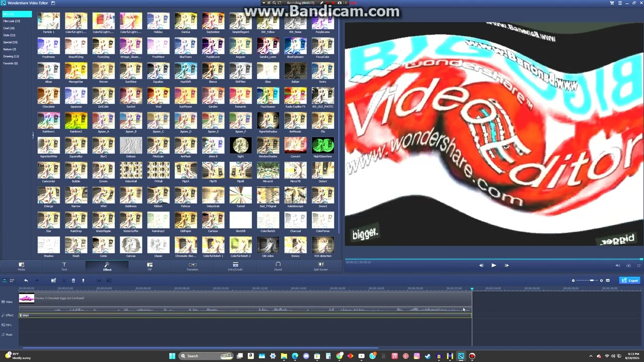Open the Intro/Credit tab
Viewport: 644px width, 362px height.
tap(235, 266)
